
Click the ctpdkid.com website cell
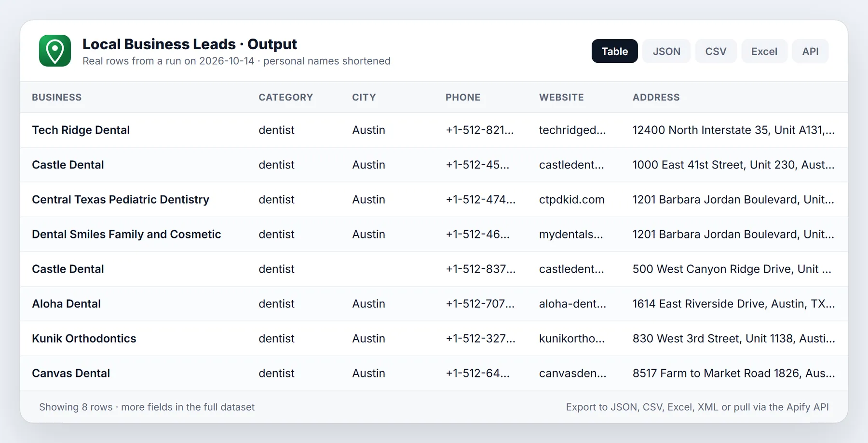(x=572, y=200)
